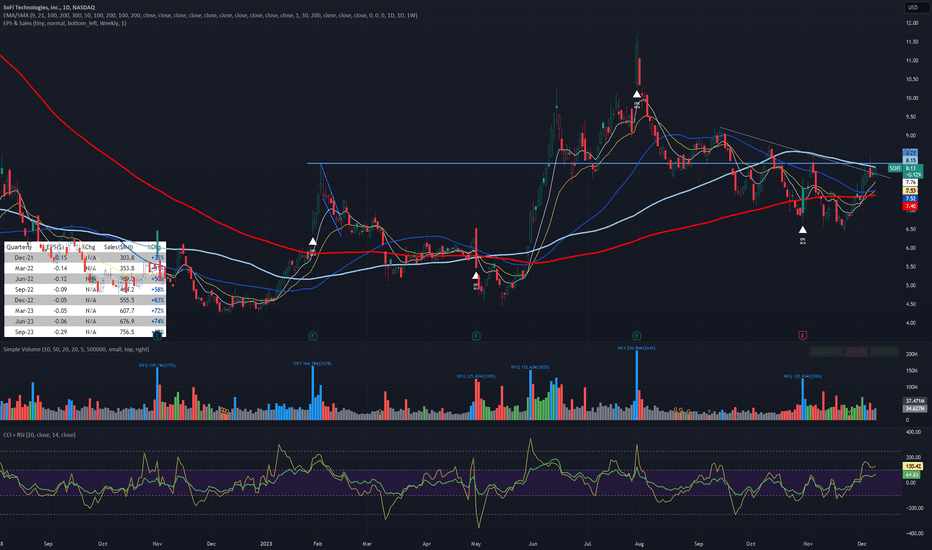Click the red 7.40 moving average tag

[x=910, y=206]
